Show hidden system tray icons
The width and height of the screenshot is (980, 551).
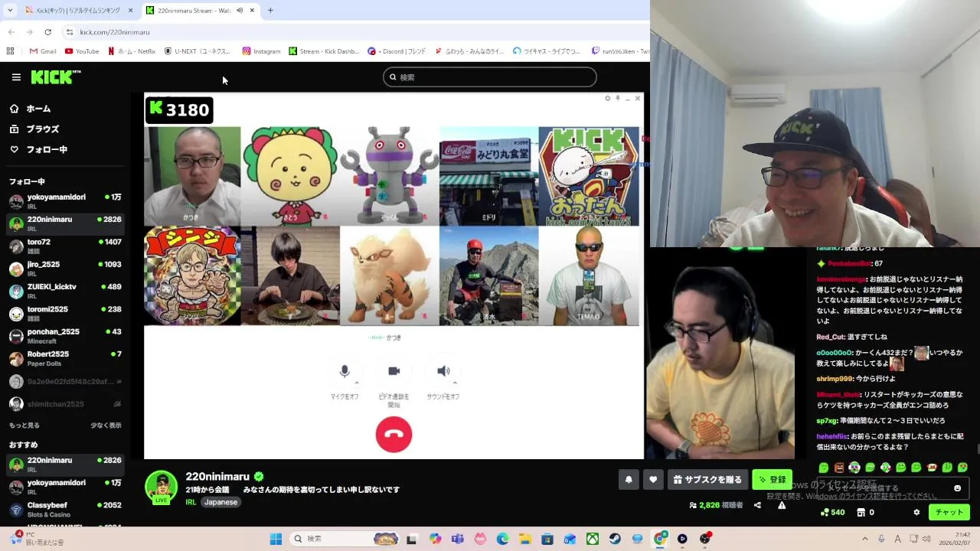point(865,539)
